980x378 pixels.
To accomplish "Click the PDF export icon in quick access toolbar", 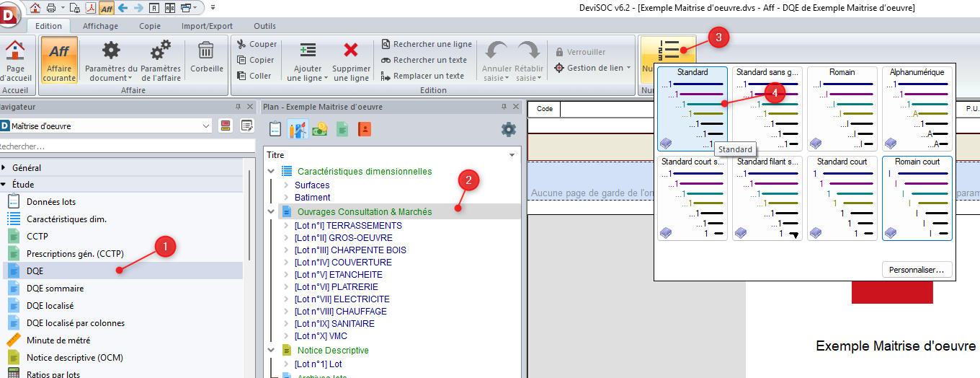I will point(91,8).
